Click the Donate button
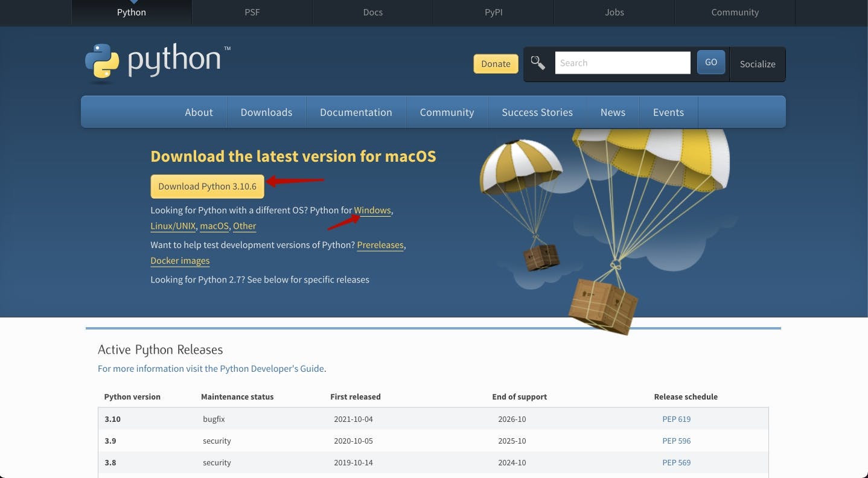This screenshot has height=478, width=868. (496, 63)
